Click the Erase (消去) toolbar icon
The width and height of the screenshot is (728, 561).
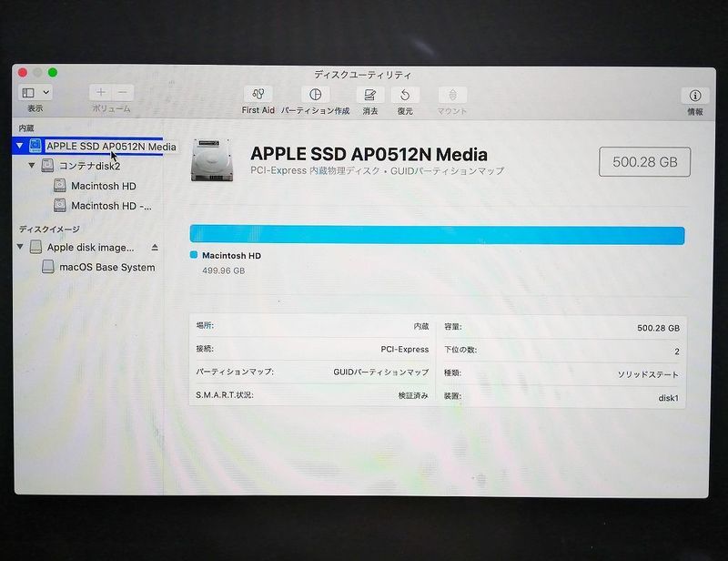click(x=369, y=96)
